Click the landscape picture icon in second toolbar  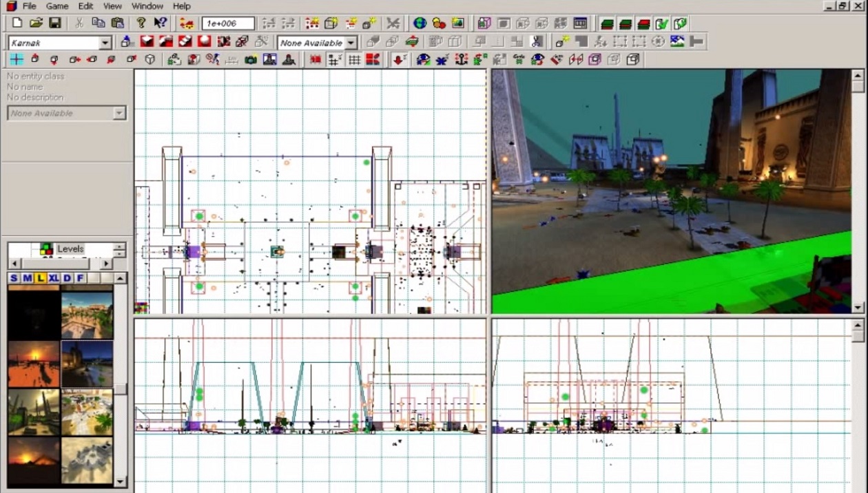[x=678, y=42]
